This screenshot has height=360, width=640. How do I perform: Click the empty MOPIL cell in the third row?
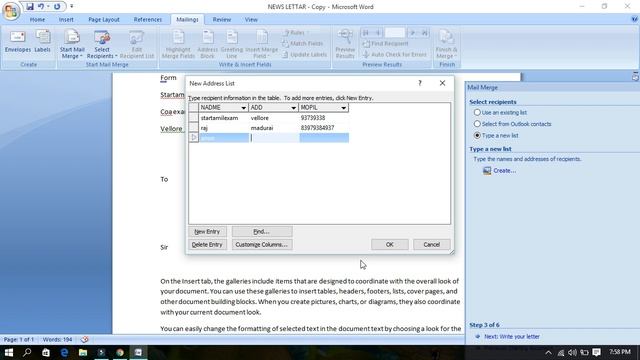point(324,138)
